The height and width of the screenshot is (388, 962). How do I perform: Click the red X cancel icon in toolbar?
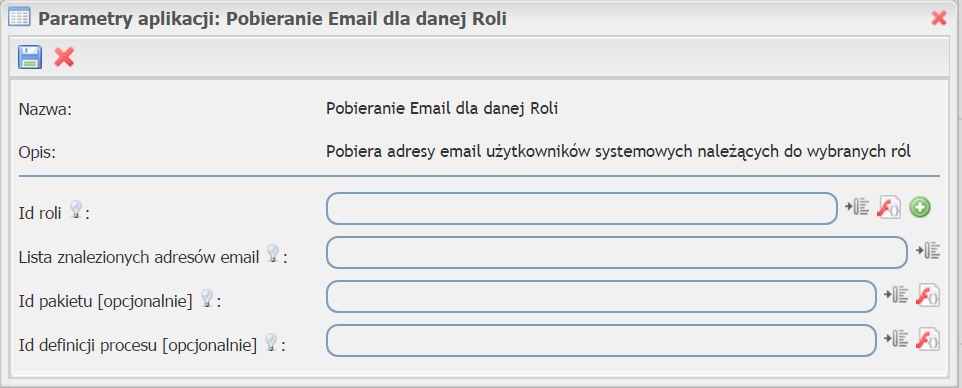64,57
